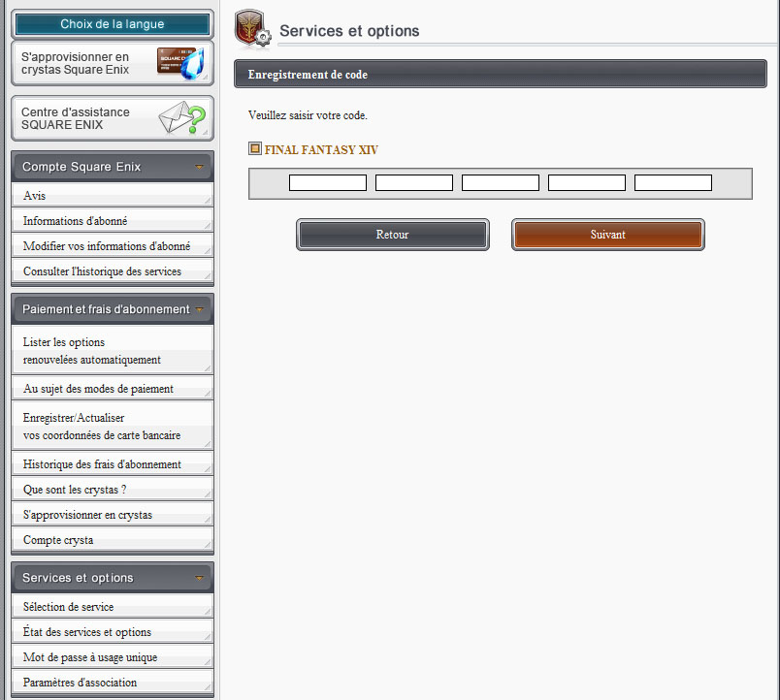Click the Veuillez saisir votre code text
780x700 pixels.
tap(308, 115)
